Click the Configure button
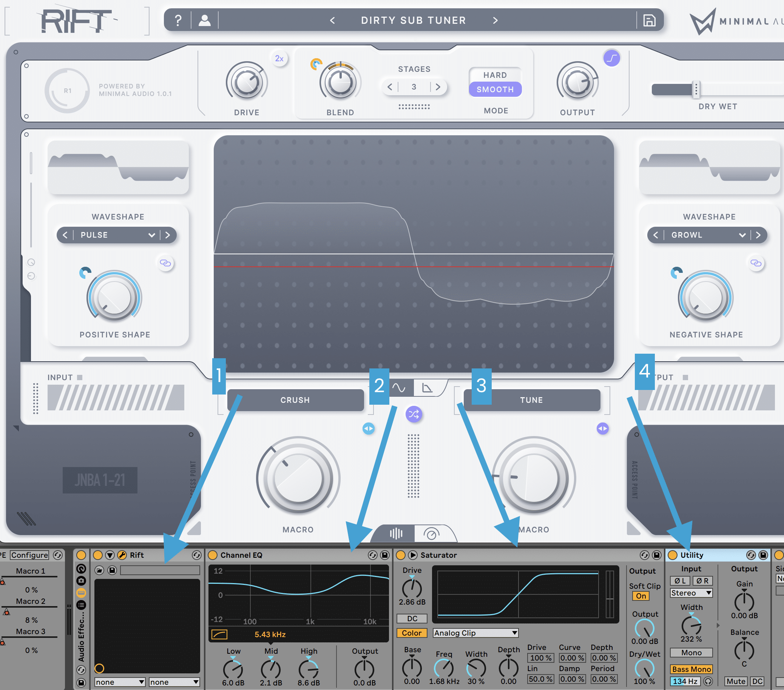 [30, 555]
